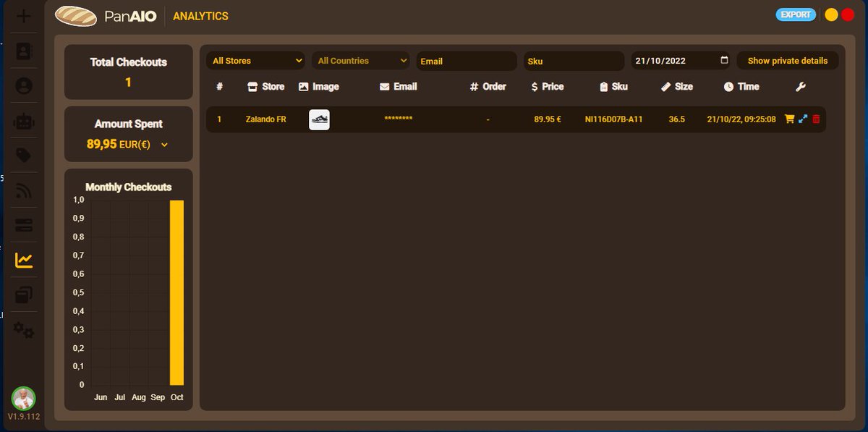Click the Size column header

677,87
